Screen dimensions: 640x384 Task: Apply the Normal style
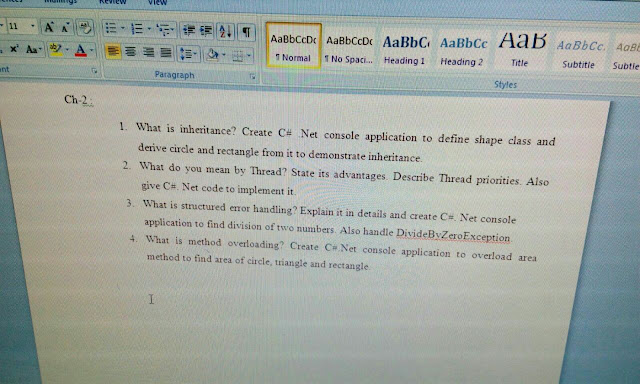[x=293, y=46]
